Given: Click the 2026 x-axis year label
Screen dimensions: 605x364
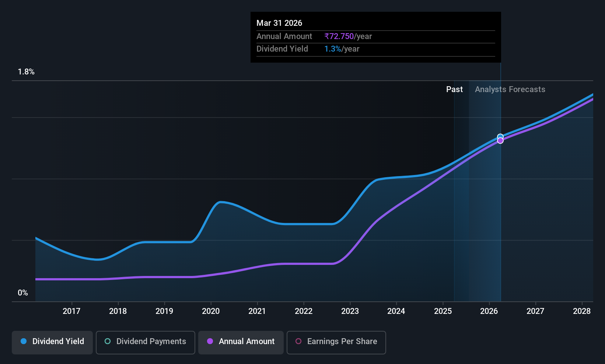Looking at the screenshot, I should [489, 311].
